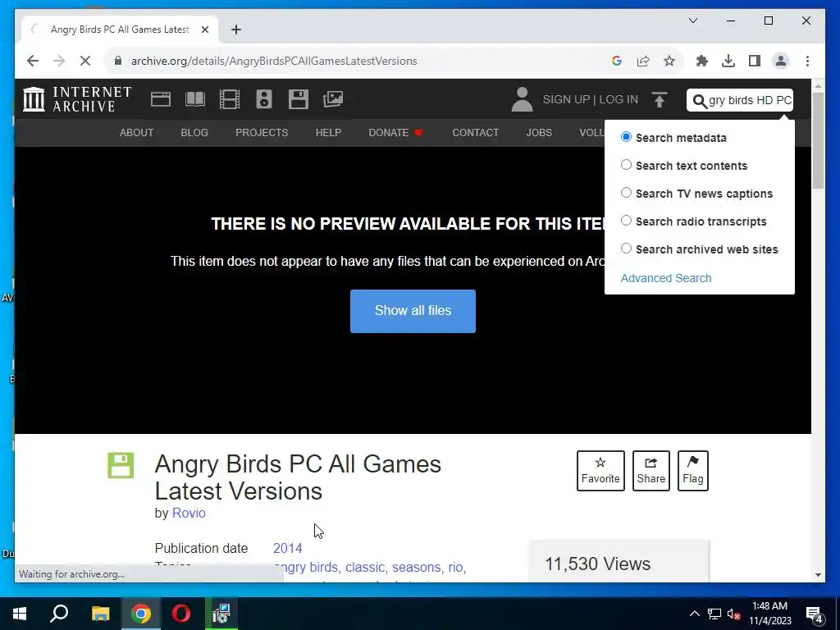Click the Flag button

point(692,471)
